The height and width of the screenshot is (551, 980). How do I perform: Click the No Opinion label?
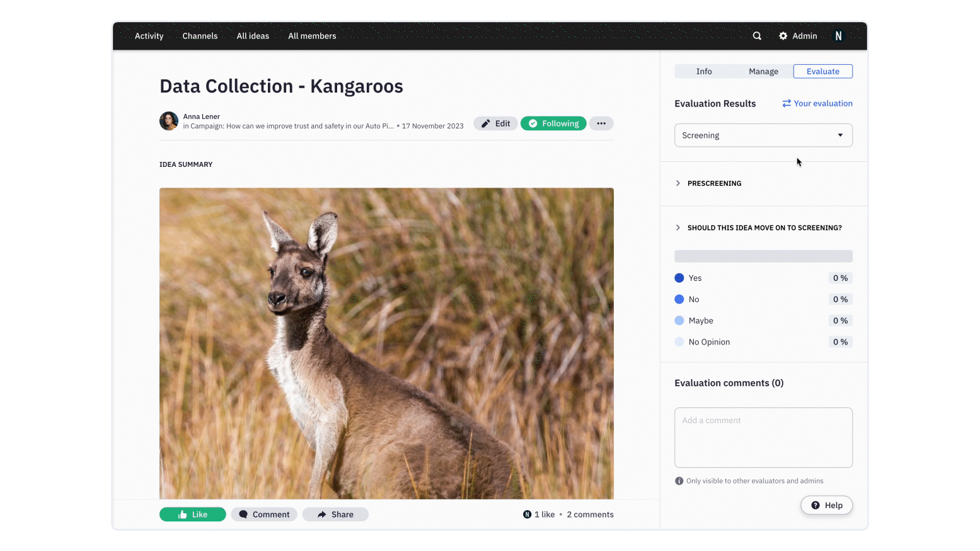tap(709, 342)
